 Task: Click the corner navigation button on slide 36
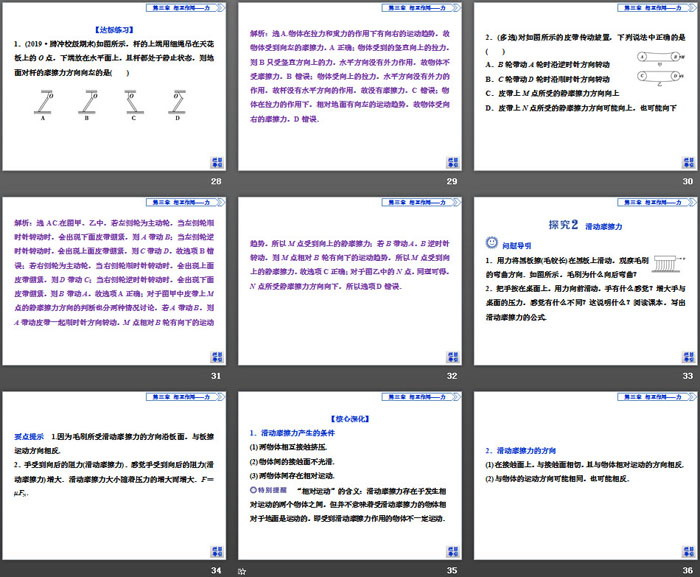[x=685, y=547]
